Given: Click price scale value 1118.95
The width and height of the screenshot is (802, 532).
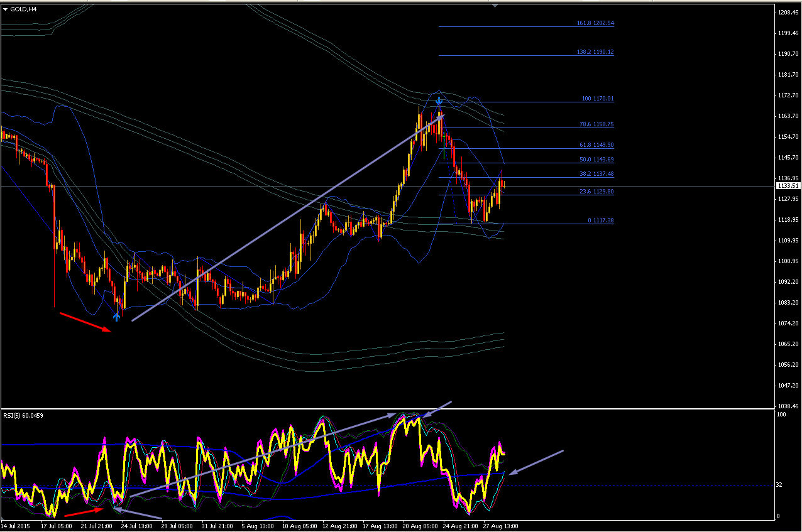Looking at the screenshot, I should 788,220.
